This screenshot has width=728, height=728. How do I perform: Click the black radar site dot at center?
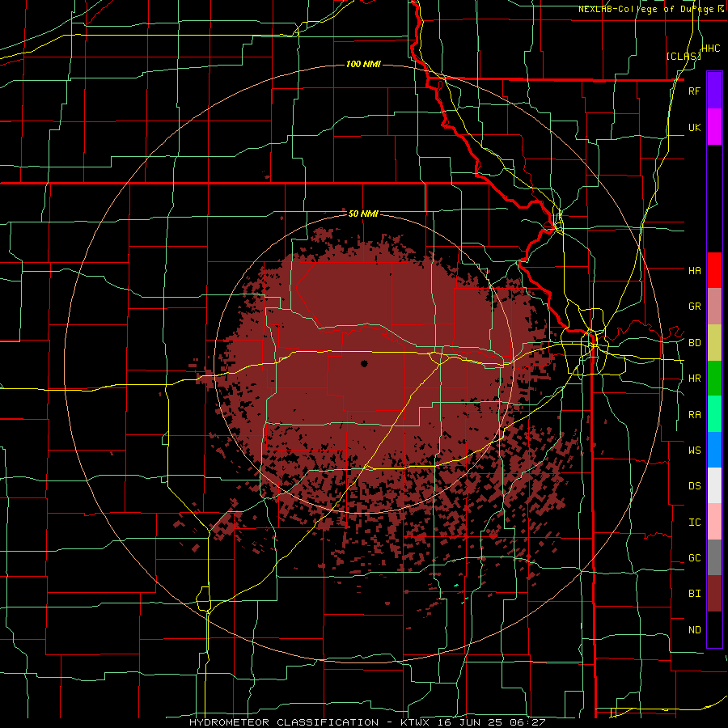(364, 363)
